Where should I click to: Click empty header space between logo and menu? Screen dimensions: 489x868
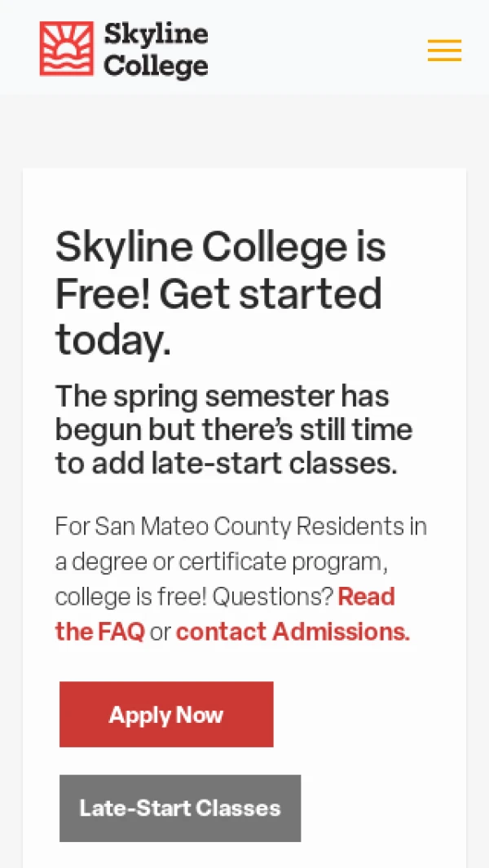pos(318,49)
